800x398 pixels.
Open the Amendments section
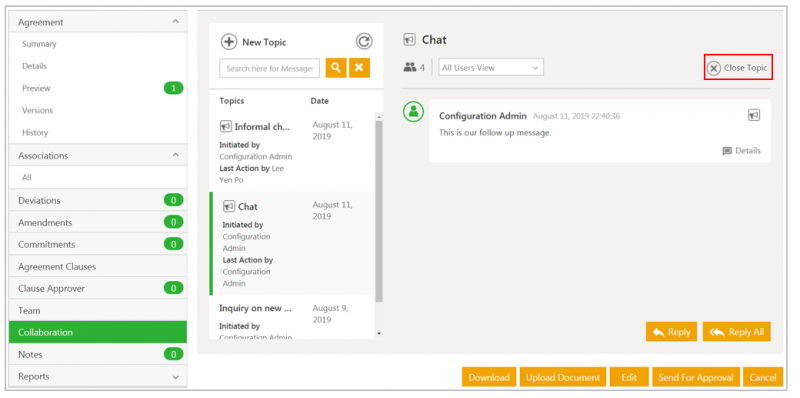97,222
